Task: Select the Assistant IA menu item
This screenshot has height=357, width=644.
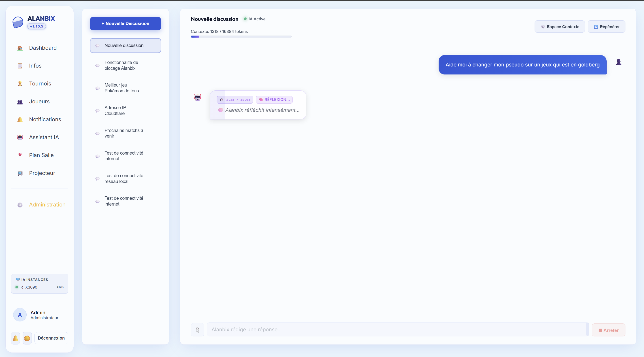Action: click(x=40, y=137)
